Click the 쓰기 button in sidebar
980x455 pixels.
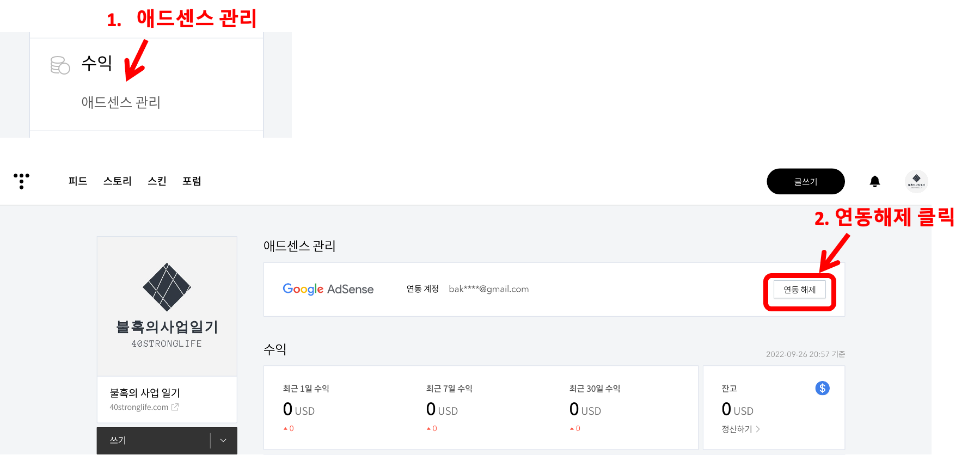pyautogui.click(x=153, y=440)
